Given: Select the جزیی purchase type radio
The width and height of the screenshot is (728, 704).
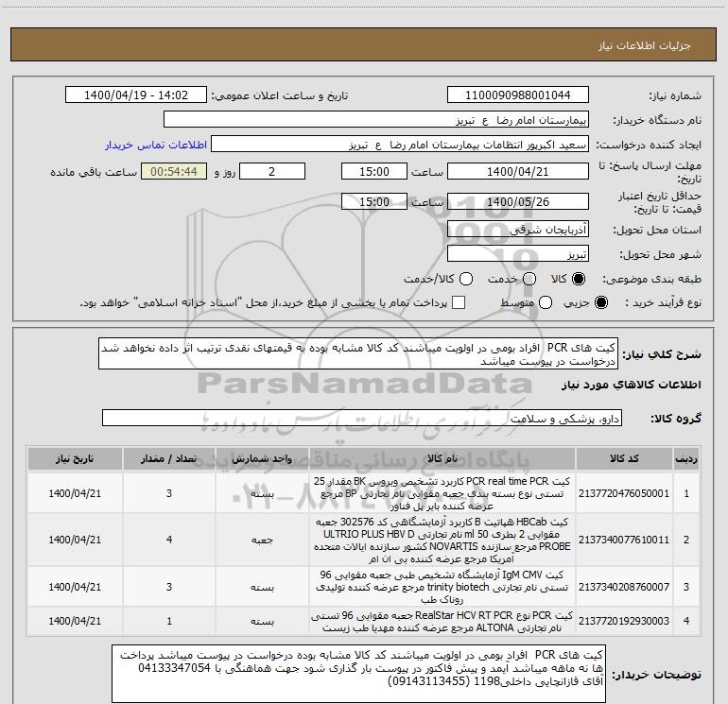Looking at the screenshot, I should pos(601,302).
